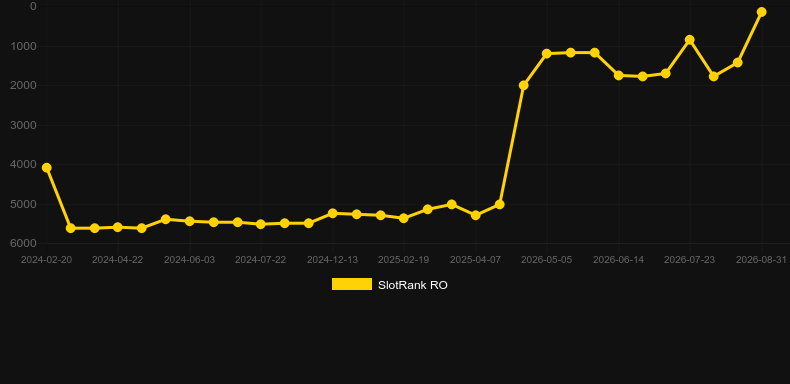
Task: Select the data point at 2025-02-19
Action: tap(404, 218)
